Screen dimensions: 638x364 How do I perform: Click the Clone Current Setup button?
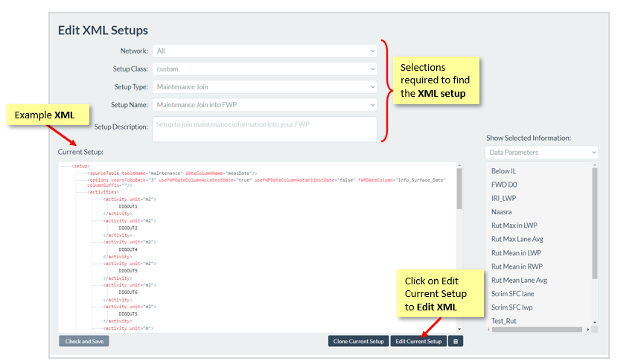tap(359, 341)
